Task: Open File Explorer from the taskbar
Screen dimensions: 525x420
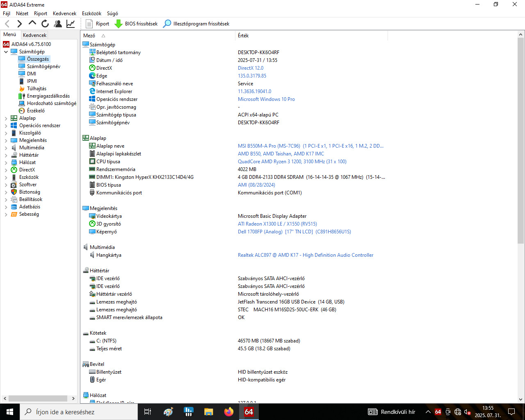Action: [209, 412]
